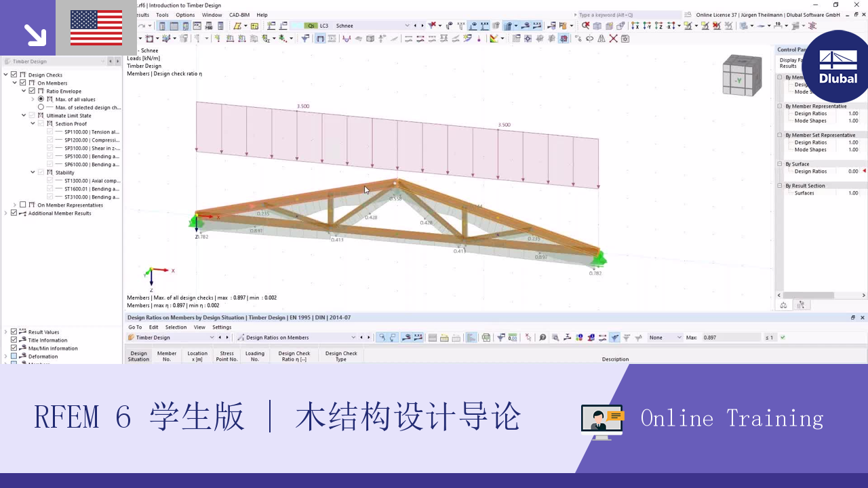Viewport: 868px width, 488px height.
Task: Click the highlighted isometric view icon in second toolbar
Action: pos(564,39)
